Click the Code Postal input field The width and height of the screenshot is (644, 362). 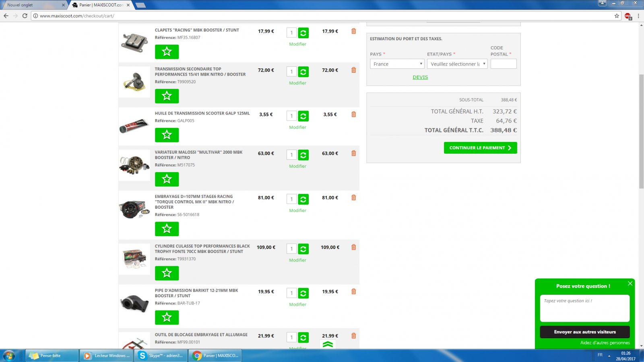click(504, 64)
